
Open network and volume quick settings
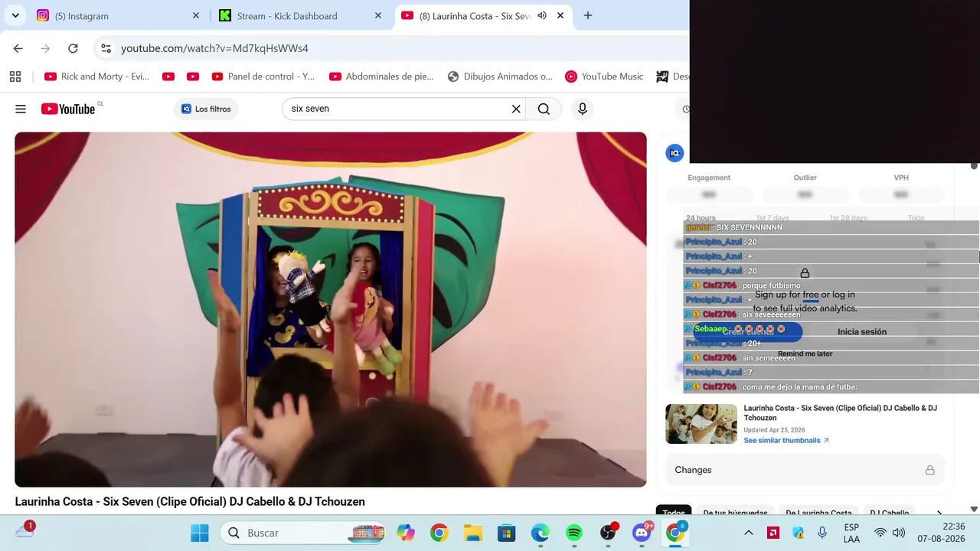point(890,533)
